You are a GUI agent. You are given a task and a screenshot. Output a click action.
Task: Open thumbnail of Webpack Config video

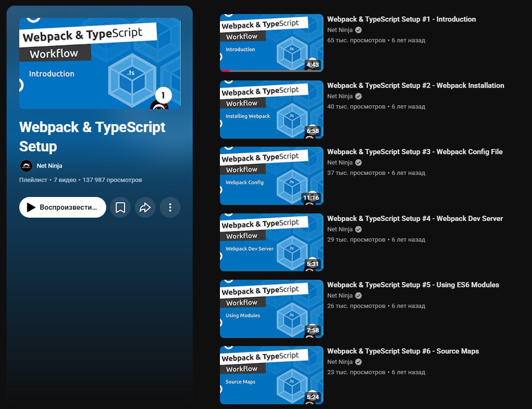pyautogui.click(x=272, y=176)
